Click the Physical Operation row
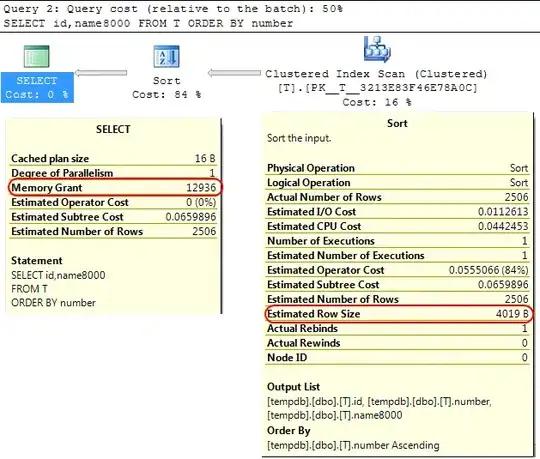The height and width of the screenshot is (459, 540). 398,168
